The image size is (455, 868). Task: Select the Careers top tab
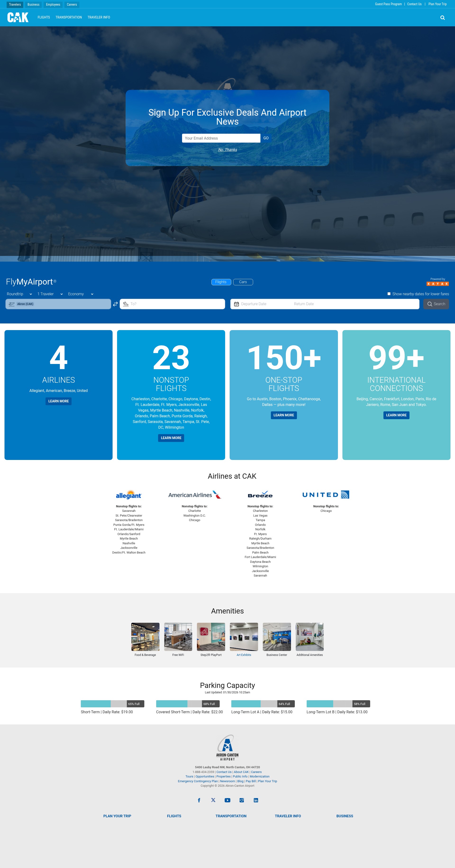coord(72,4)
